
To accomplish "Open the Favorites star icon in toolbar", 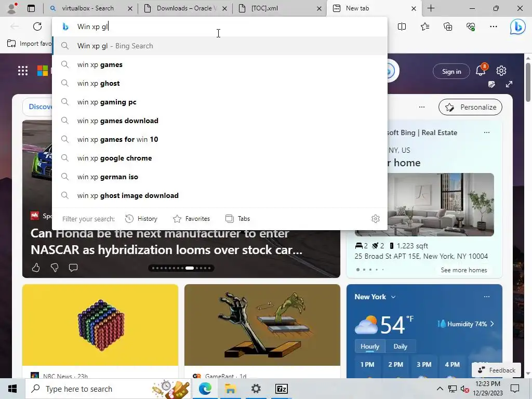I will (425, 26).
